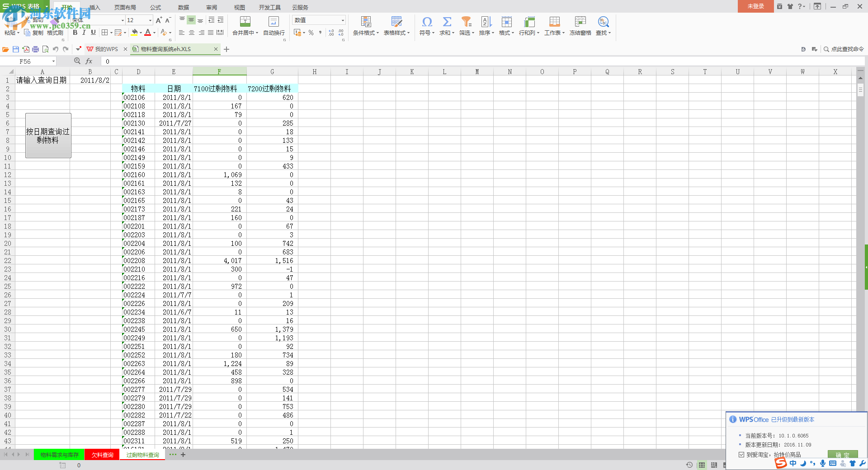The height and width of the screenshot is (470, 868).
Task: Add a new sheet with plus button
Action: (183, 455)
